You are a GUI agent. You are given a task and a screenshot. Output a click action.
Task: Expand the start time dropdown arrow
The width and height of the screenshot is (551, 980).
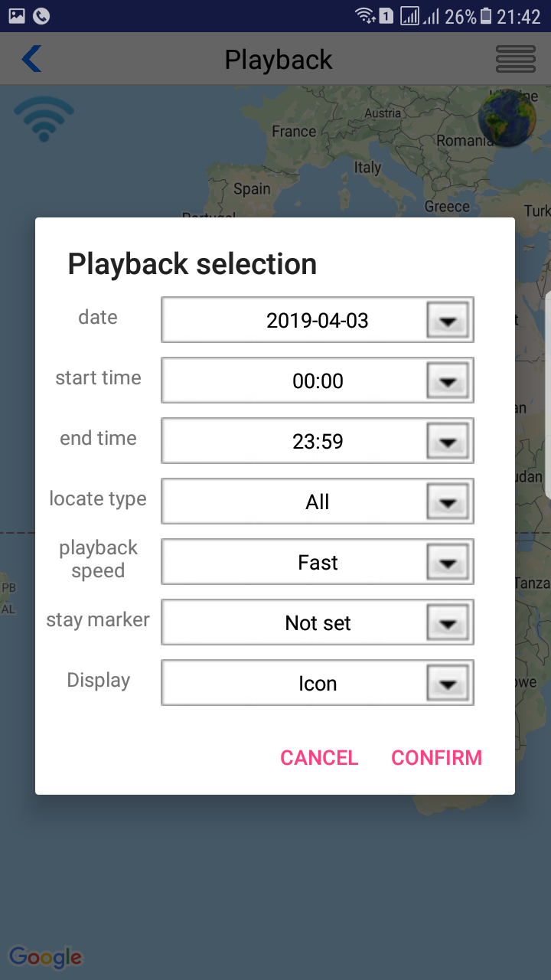click(x=448, y=381)
